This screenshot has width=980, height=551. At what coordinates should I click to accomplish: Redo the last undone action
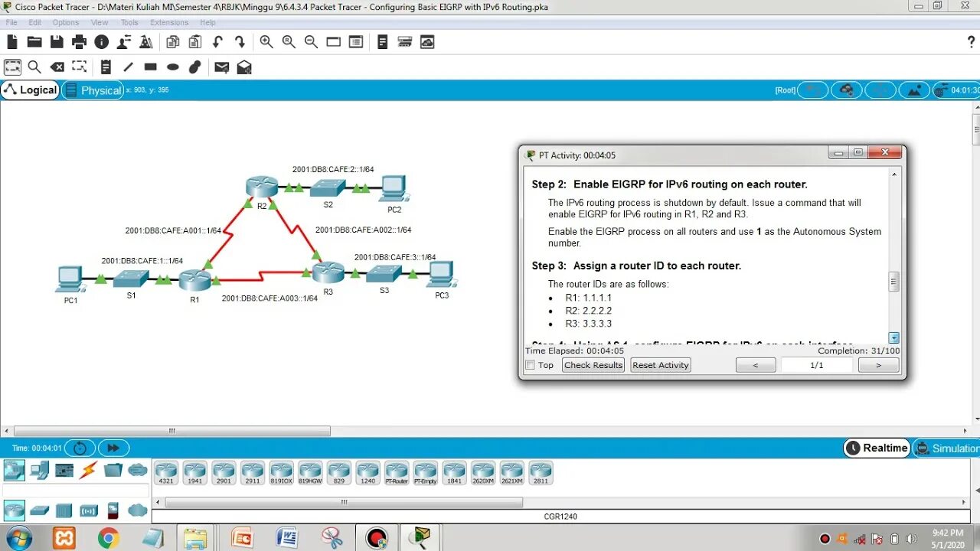tap(240, 42)
